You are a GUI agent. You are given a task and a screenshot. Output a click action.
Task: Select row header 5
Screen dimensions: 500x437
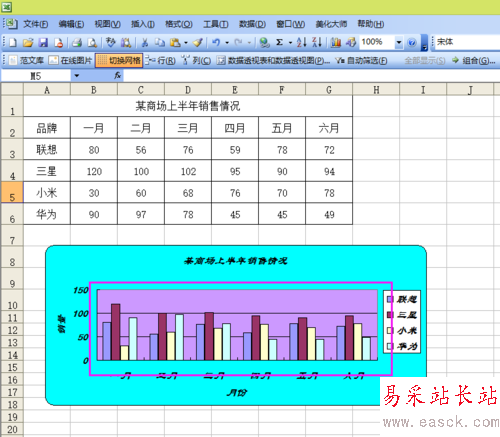click(12, 192)
